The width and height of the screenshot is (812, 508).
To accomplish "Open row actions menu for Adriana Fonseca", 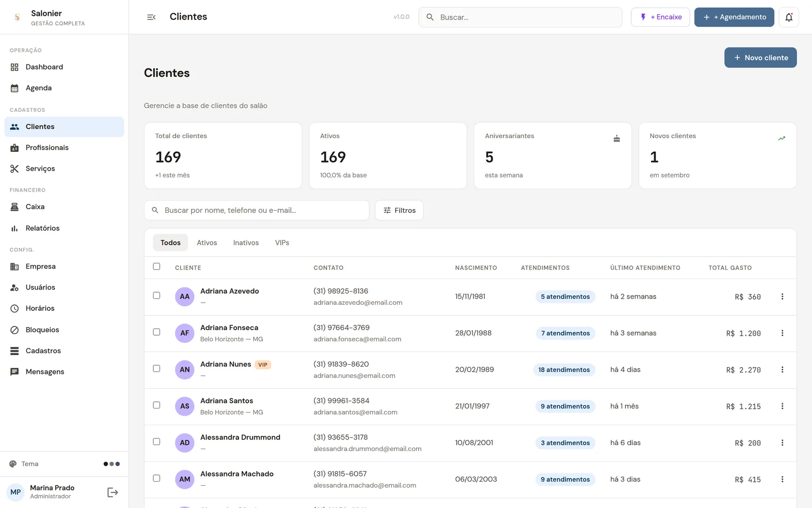I will point(782,333).
